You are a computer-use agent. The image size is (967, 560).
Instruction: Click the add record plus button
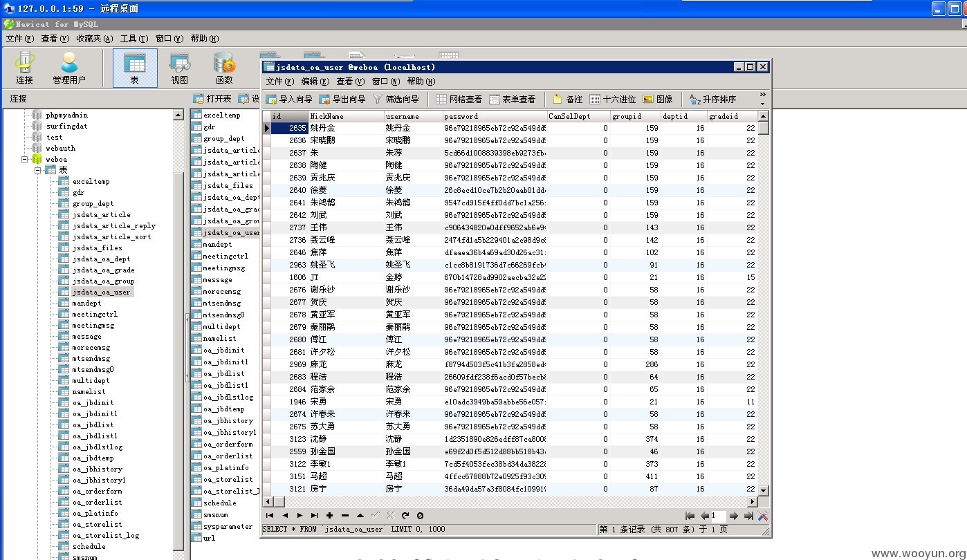coord(330,516)
